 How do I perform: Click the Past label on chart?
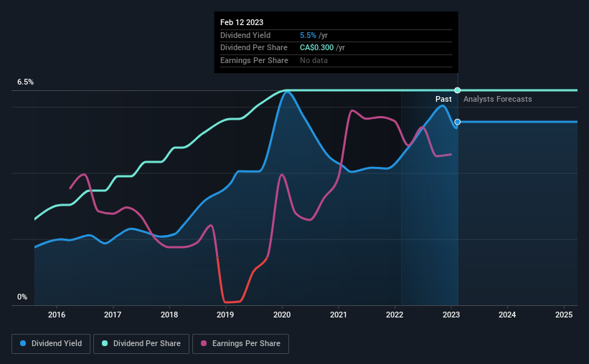pos(443,99)
